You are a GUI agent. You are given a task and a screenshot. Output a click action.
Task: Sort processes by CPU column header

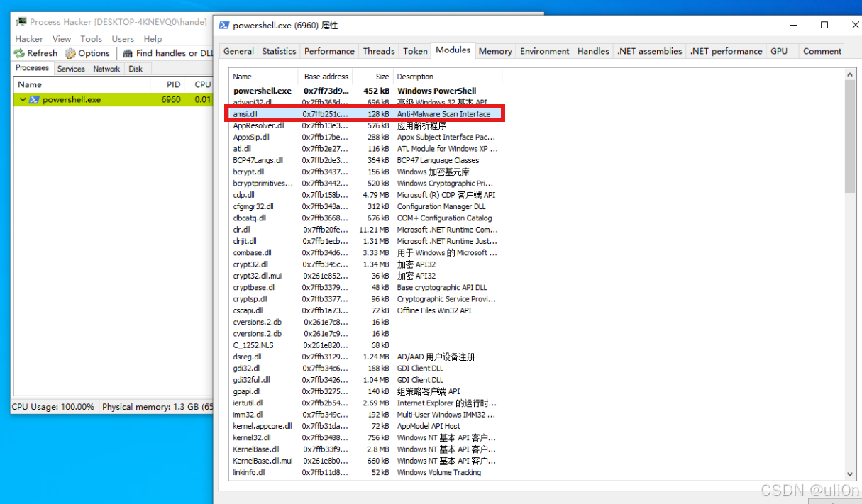click(x=200, y=84)
